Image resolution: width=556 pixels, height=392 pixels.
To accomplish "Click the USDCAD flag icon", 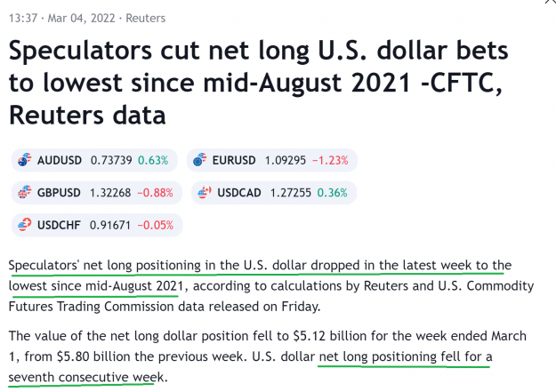I will click(205, 193).
